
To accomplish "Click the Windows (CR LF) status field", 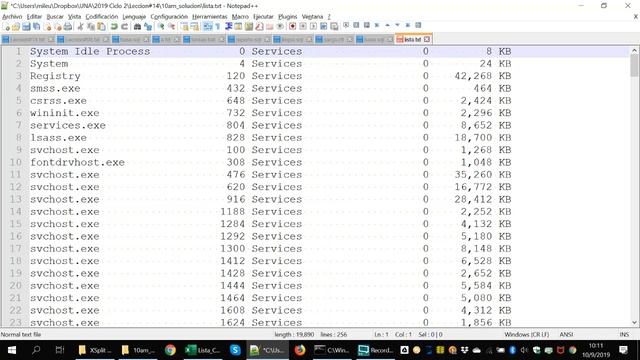I will coord(527,335).
